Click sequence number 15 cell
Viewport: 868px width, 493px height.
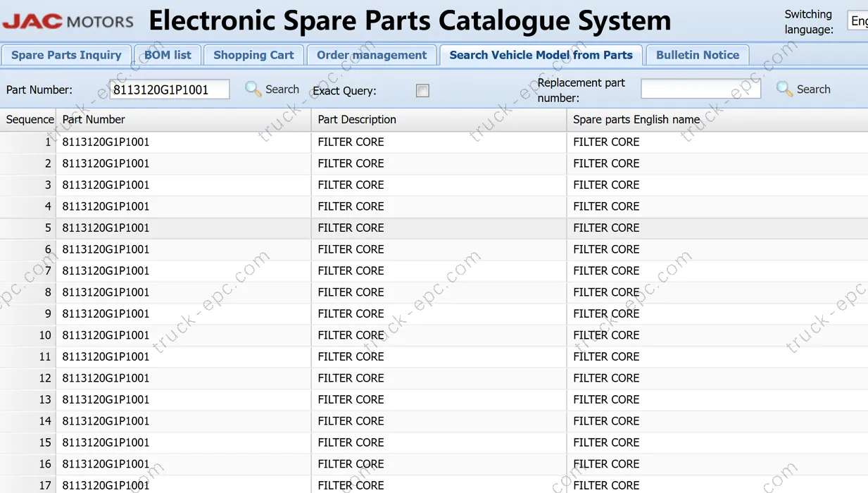click(28, 443)
